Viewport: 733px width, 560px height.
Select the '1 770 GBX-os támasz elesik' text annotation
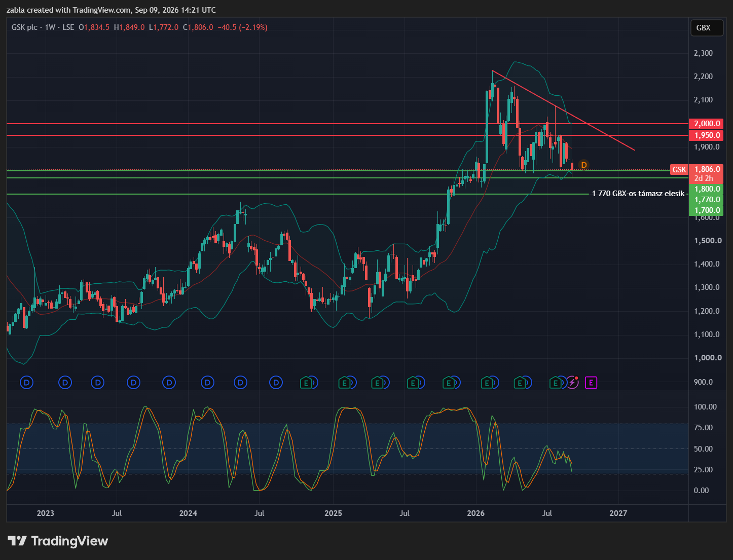click(x=638, y=194)
